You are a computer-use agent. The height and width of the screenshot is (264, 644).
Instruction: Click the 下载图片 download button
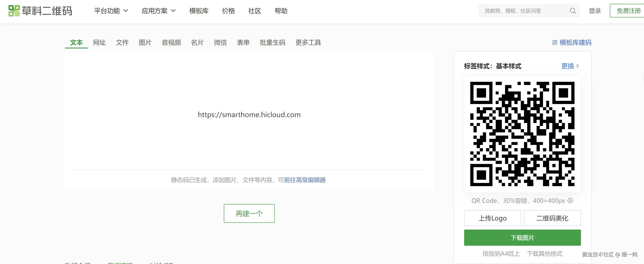(522, 237)
